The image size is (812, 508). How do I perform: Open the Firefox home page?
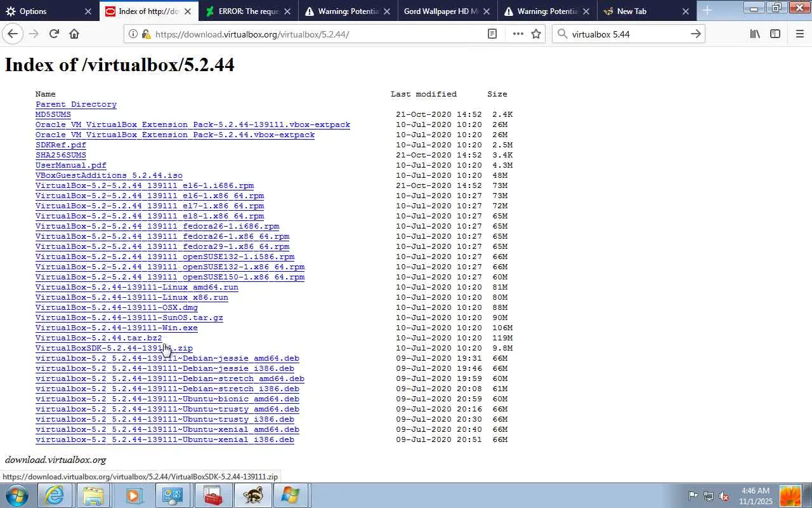click(x=74, y=34)
